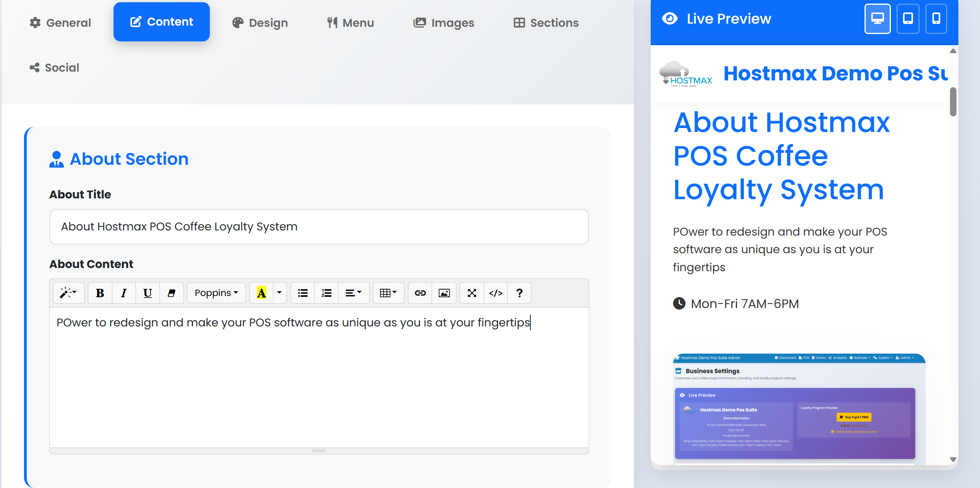Insert a link using chain icon
This screenshot has width=980, height=488.
(x=420, y=293)
